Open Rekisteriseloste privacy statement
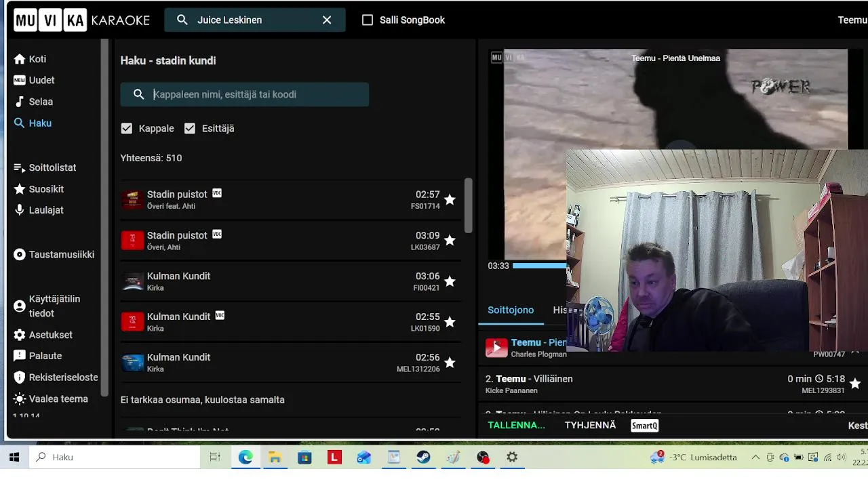The height and width of the screenshot is (488, 868). 56,378
